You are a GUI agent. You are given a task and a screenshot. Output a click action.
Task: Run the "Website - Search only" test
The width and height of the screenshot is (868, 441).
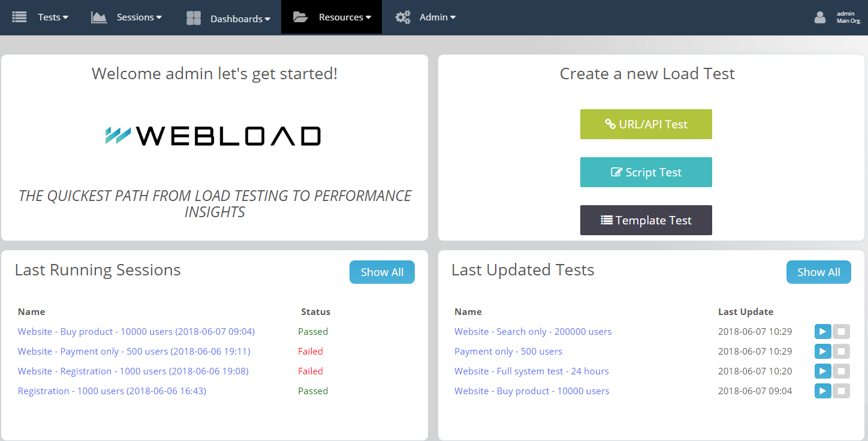point(822,331)
